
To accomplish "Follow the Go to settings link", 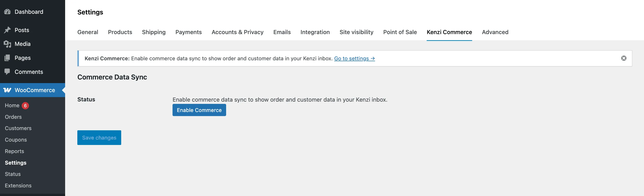I will (354, 58).
